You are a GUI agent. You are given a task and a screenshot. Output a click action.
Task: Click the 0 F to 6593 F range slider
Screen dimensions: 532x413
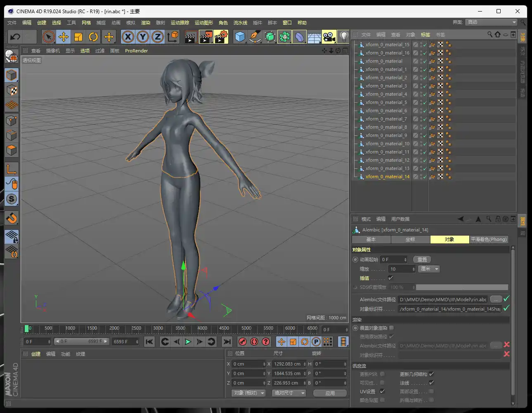pos(81,341)
